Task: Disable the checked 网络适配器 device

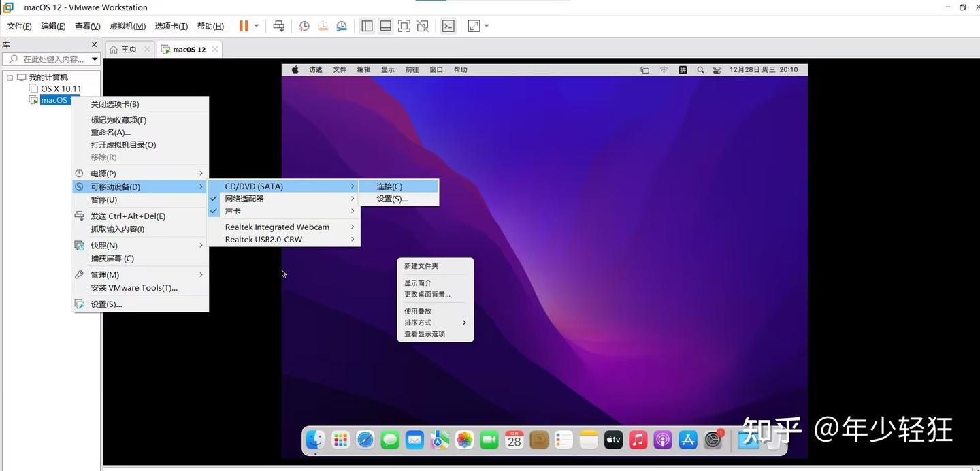Action: click(244, 198)
